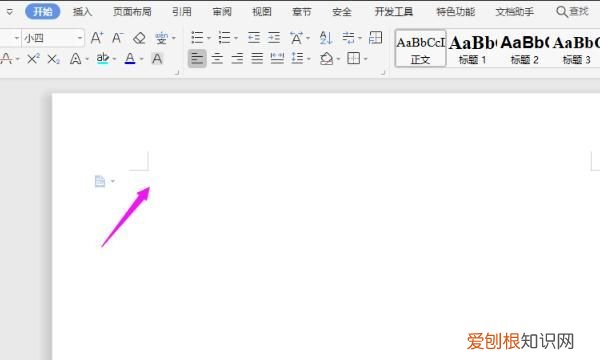Apply strikethrough formatting

(x=7, y=59)
